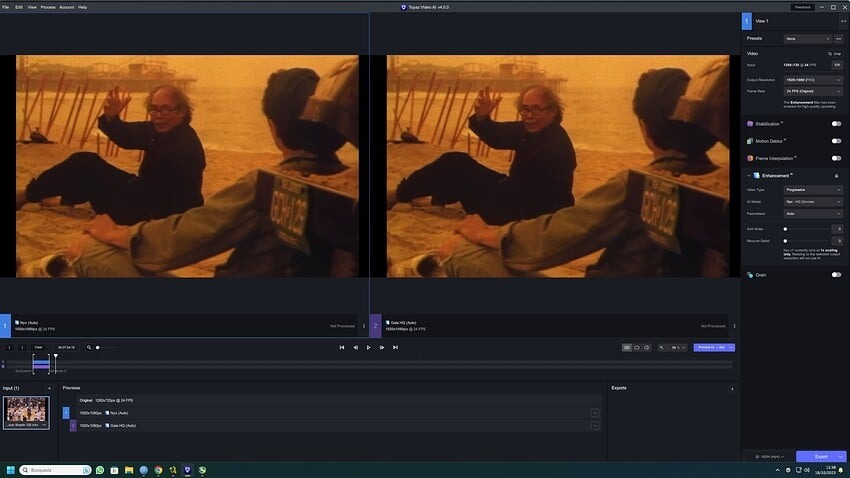
Task: Open options menu for Gaia HQ preview
Action: 735,326
